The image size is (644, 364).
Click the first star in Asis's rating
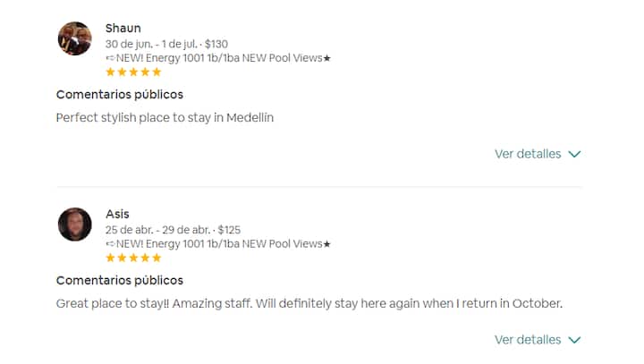point(110,258)
